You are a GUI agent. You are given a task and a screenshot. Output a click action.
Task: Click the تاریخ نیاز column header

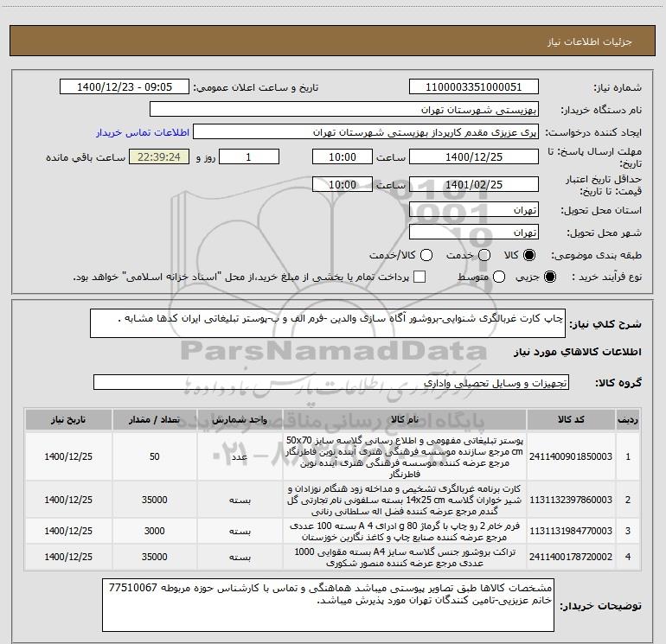(68, 420)
